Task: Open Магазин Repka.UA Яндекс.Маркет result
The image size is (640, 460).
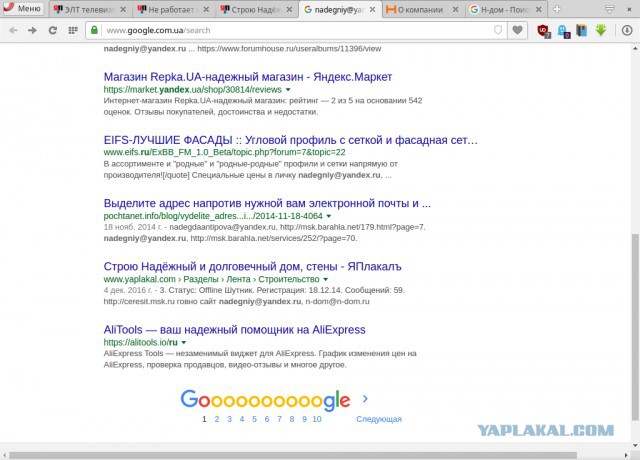Action: tap(248, 77)
